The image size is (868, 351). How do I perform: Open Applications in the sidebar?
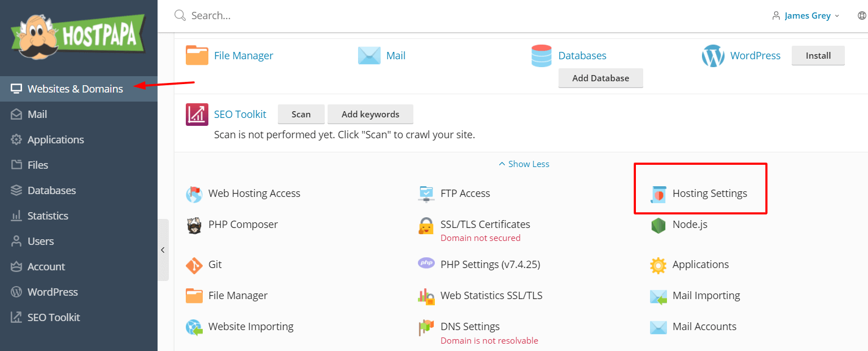78,139
